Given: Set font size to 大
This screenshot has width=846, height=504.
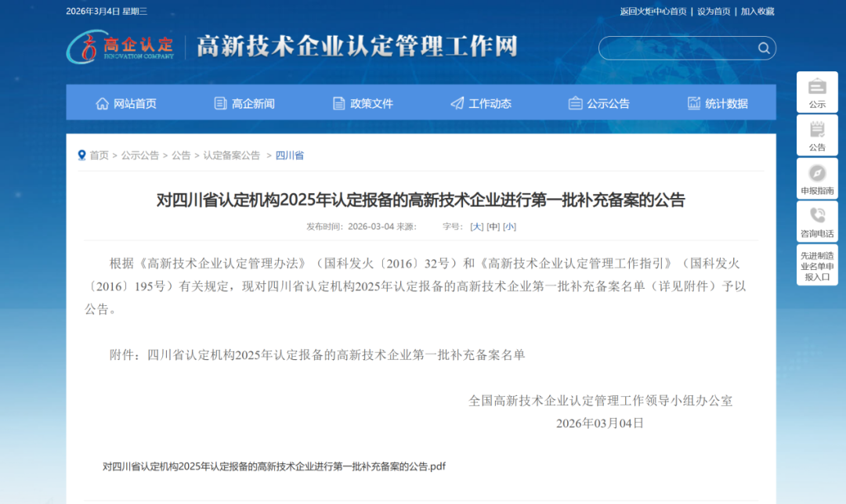Looking at the screenshot, I should click(x=476, y=227).
